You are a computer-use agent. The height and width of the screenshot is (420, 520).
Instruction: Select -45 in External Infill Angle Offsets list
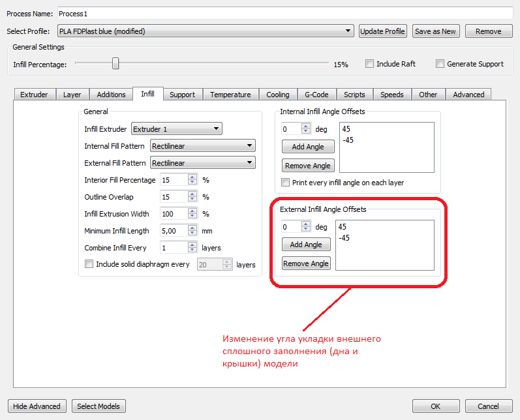point(344,238)
